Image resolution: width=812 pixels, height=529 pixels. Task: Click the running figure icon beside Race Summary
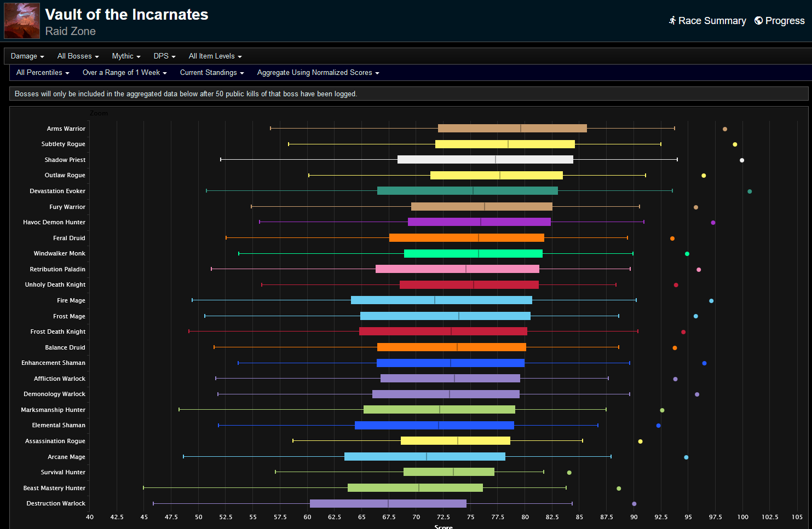pyautogui.click(x=672, y=20)
